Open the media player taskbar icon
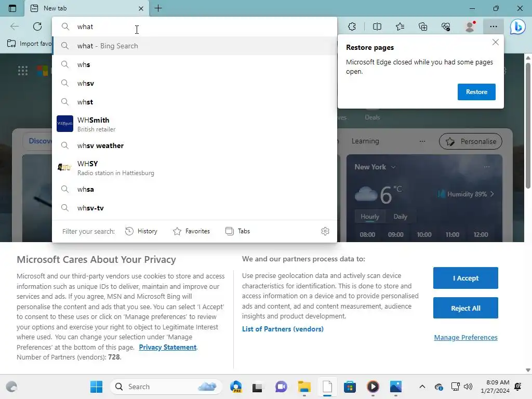The width and height of the screenshot is (532, 399). pos(373,387)
